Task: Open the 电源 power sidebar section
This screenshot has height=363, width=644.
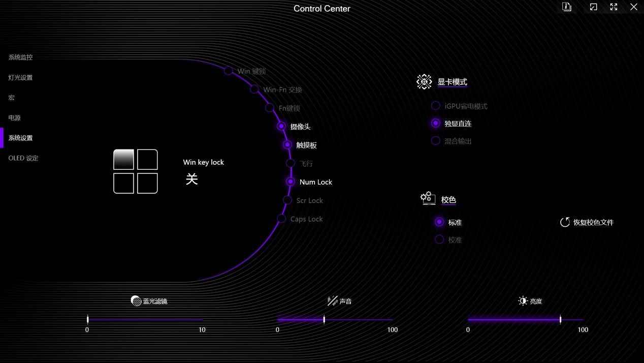Action: (x=14, y=117)
